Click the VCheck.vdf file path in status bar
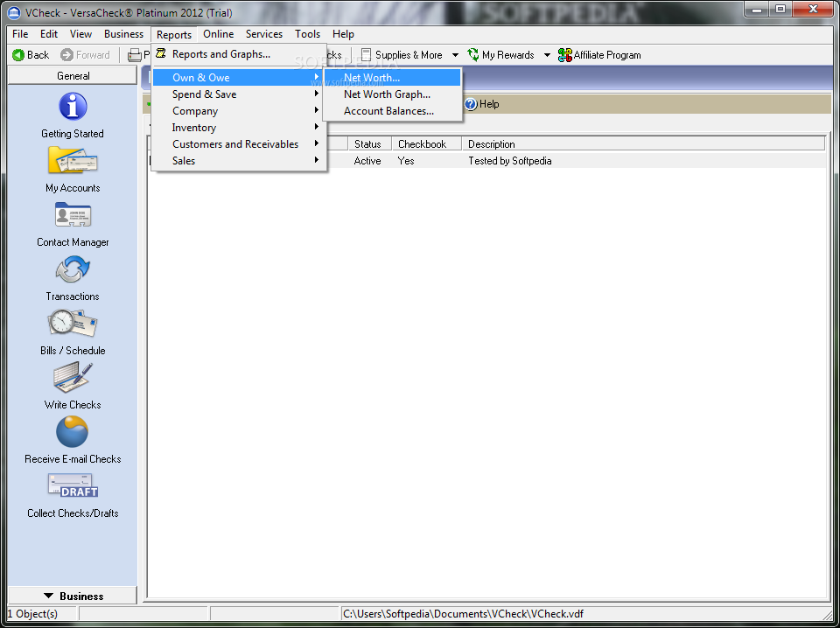 [x=464, y=613]
